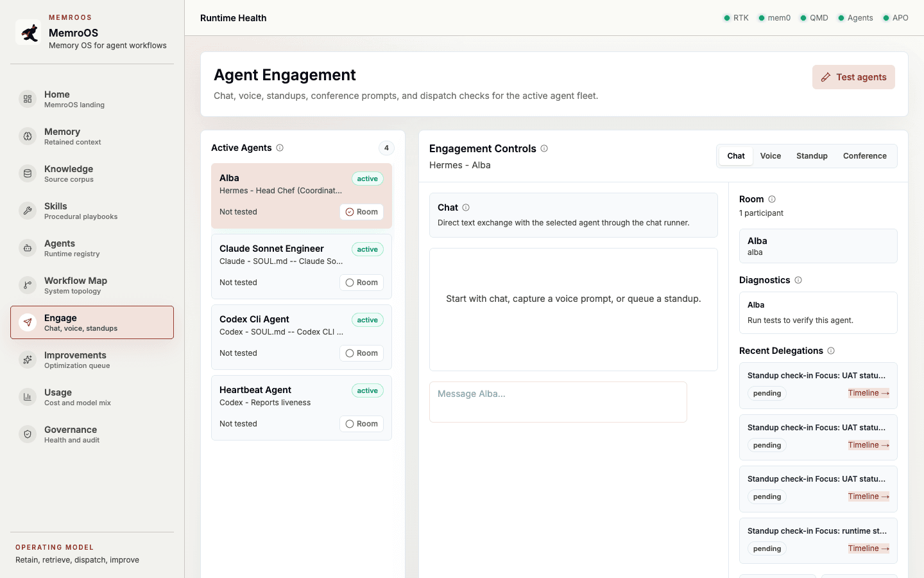924x578 pixels.
Task: Click the mem0 health status dot
Action: [x=762, y=18]
